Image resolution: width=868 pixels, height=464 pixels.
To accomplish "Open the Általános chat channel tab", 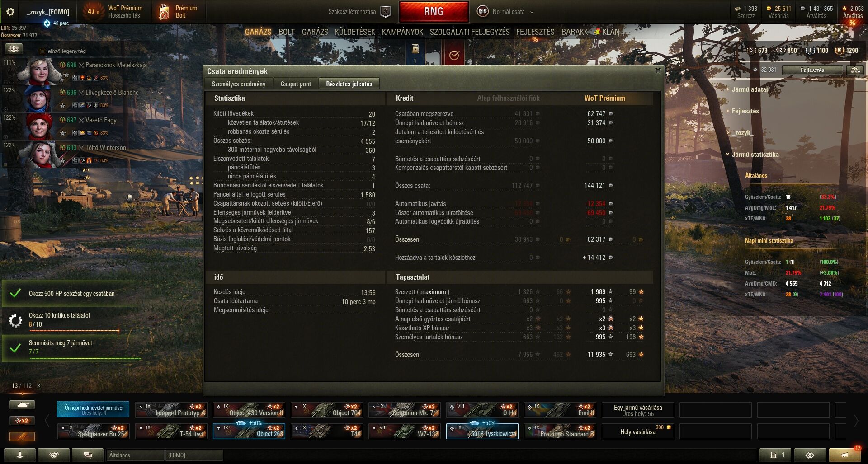I will 135,455.
